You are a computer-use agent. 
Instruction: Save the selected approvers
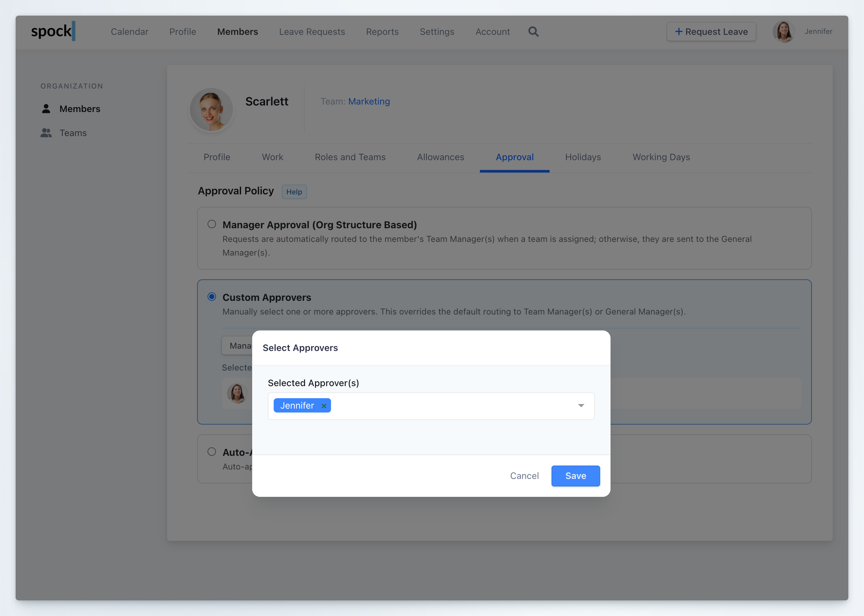(575, 476)
